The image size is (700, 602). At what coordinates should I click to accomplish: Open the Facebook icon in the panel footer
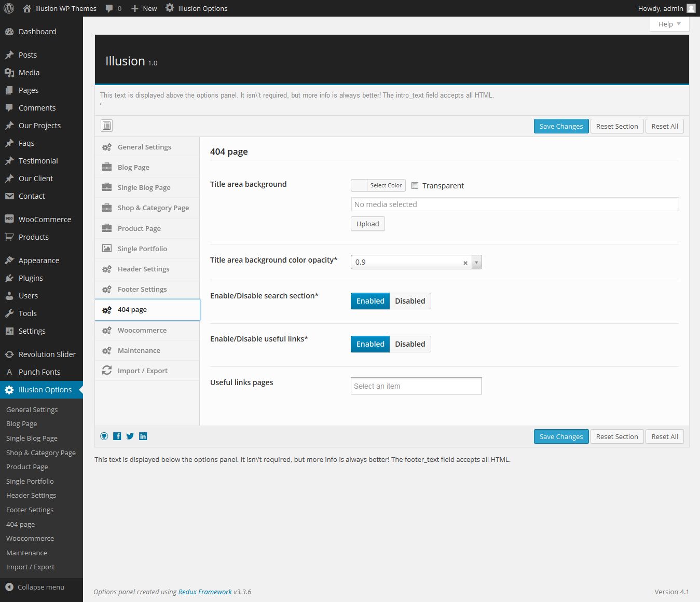[x=117, y=436]
